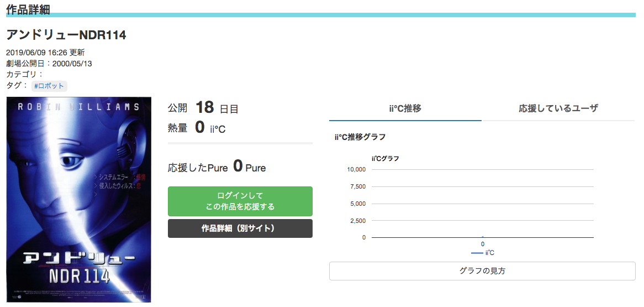Image resolution: width=644 pixels, height=307 pixels.
Task: Click the 10,000 y-axis label
Action: click(x=356, y=169)
